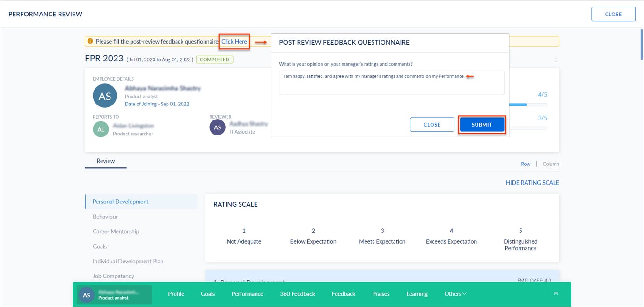Click the Distinguished Performance rating label
The height and width of the screenshot is (307, 644).
click(520, 245)
